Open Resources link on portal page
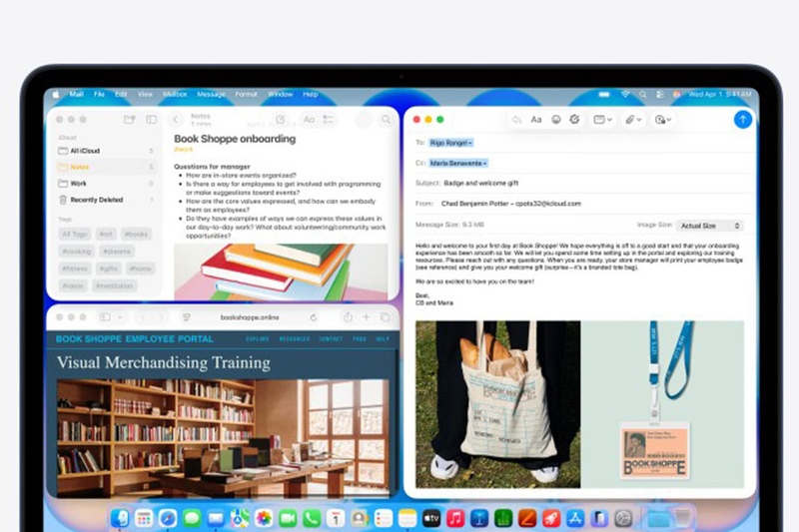 (x=294, y=339)
